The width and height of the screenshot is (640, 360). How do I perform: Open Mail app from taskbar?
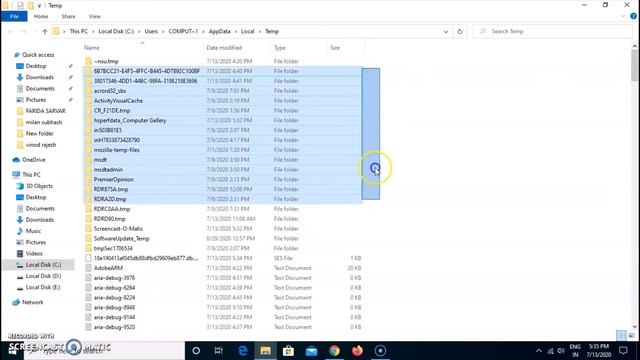[x=311, y=351]
